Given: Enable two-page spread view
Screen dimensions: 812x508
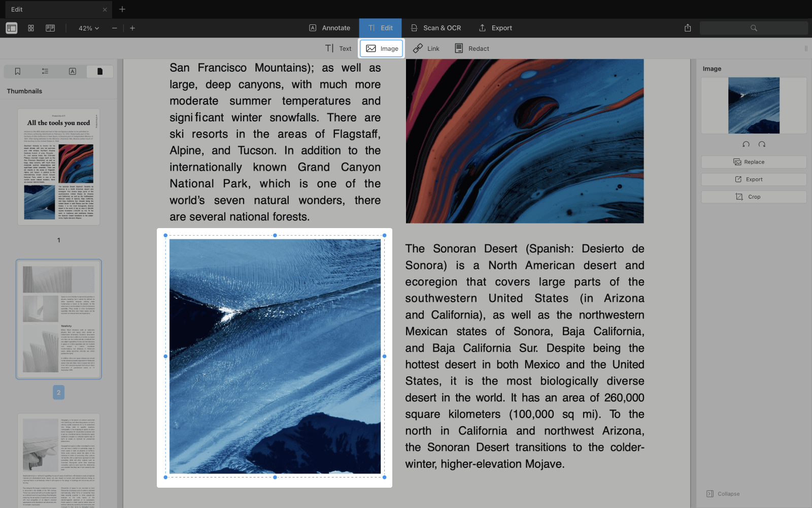Looking at the screenshot, I should 50,28.
